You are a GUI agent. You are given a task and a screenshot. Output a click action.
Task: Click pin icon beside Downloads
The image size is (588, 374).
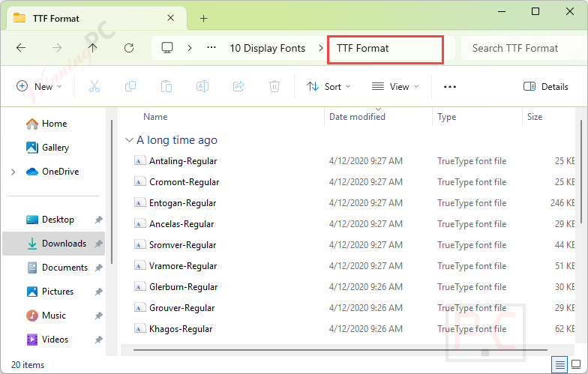pos(99,244)
